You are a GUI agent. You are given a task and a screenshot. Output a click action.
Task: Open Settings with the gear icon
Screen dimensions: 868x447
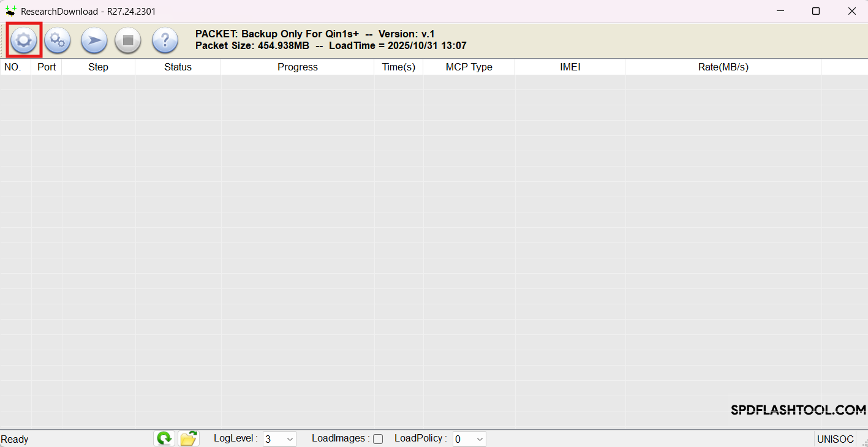point(23,40)
